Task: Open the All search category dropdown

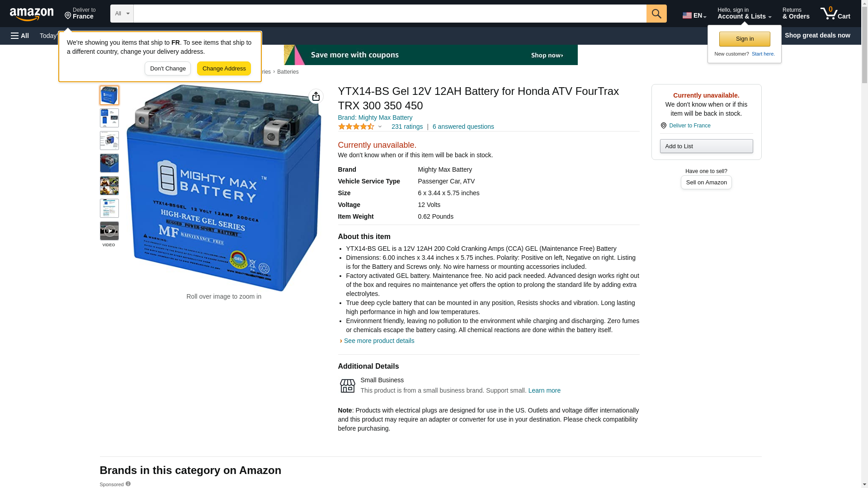Action: click(122, 14)
